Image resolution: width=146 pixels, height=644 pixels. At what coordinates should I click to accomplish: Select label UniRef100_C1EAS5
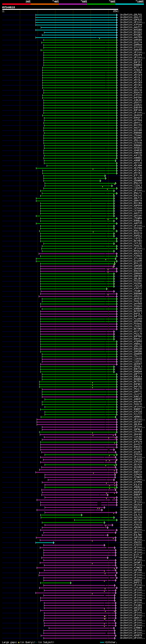click(131, 188)
